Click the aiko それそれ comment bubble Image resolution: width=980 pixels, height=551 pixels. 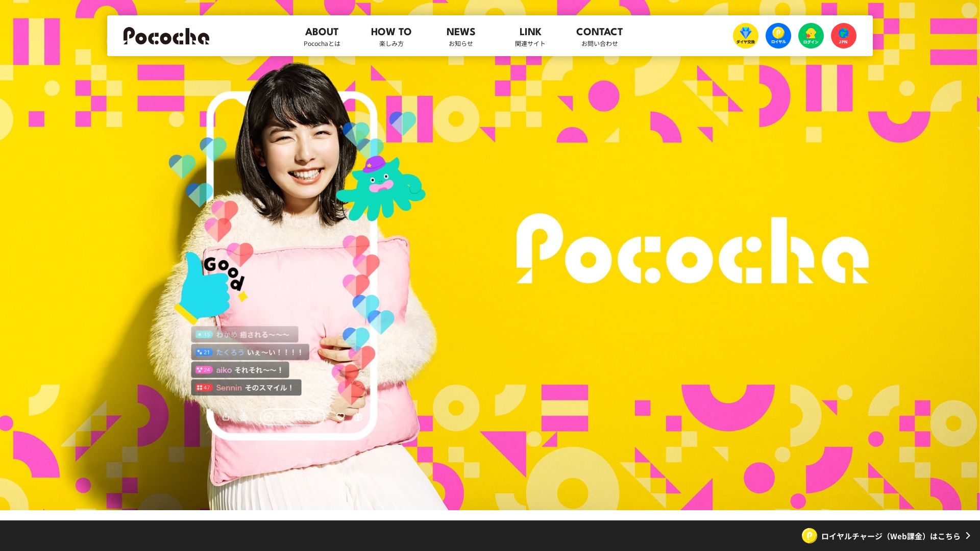point(240,370)
